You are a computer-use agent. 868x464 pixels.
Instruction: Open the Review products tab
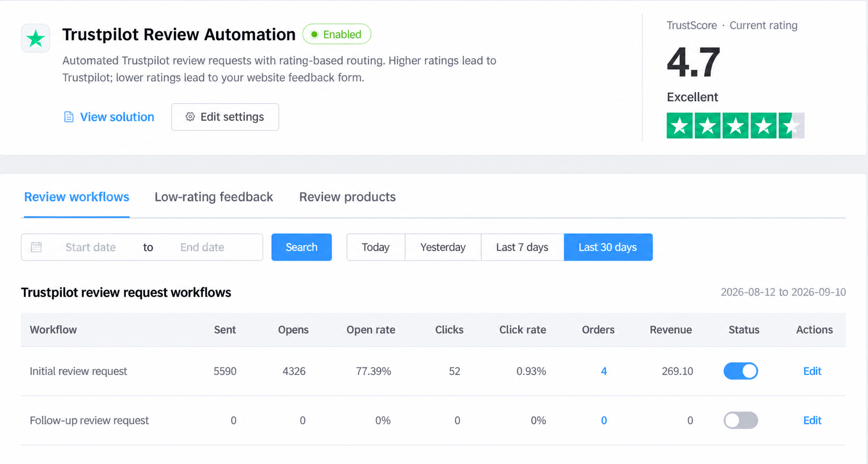click(348, 197)
